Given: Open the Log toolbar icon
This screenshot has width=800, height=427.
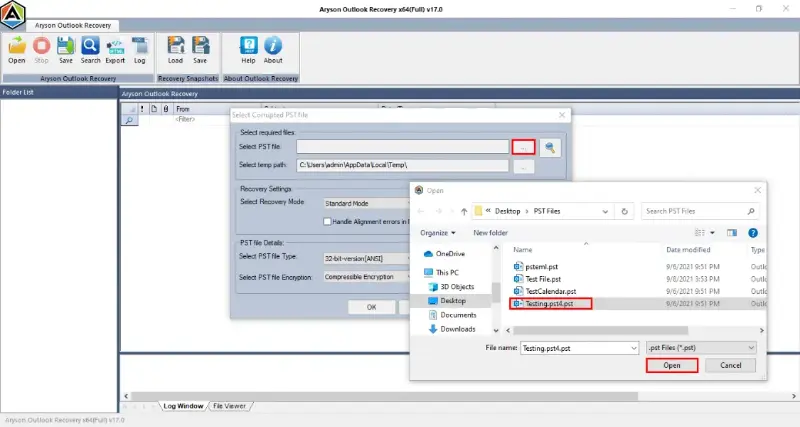Looking at the screenshot, I should (x=140, y=50).
